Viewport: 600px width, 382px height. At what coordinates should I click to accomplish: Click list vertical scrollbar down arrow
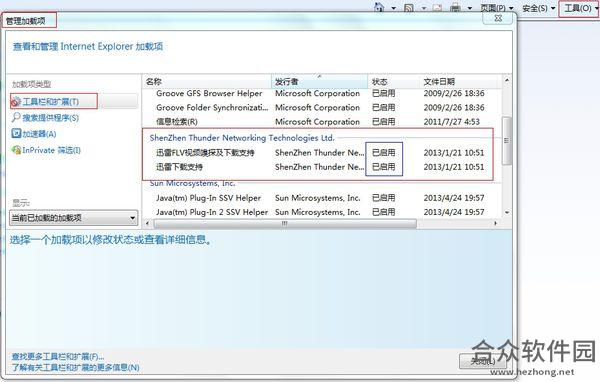pyautogui.click(x=507, y=212)
